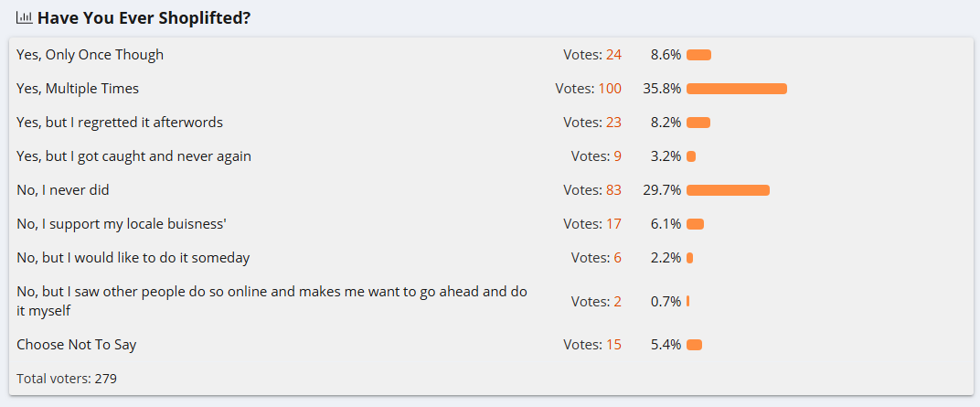
Task: Click the 8.6% orange result bar
Action: [x=698, y=55]
